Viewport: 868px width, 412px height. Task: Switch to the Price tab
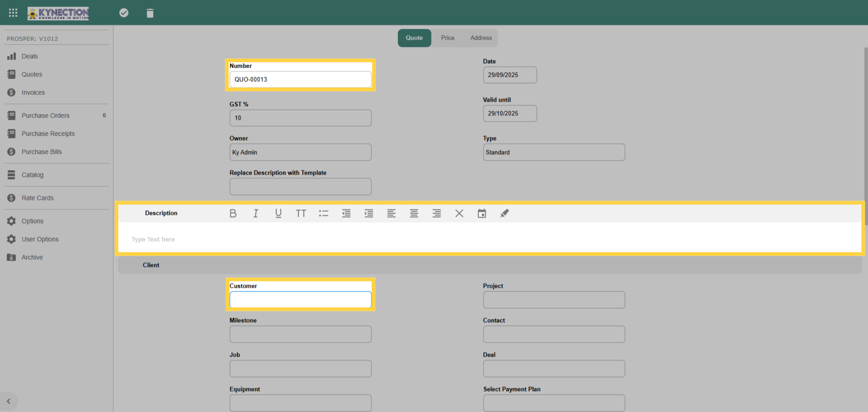[x=447, y=38]
